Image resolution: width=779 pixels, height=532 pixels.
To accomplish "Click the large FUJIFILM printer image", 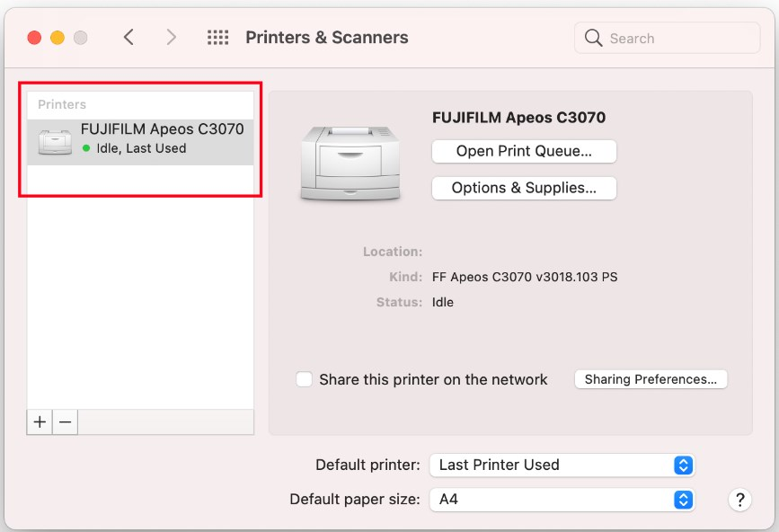I will [350, 164].
